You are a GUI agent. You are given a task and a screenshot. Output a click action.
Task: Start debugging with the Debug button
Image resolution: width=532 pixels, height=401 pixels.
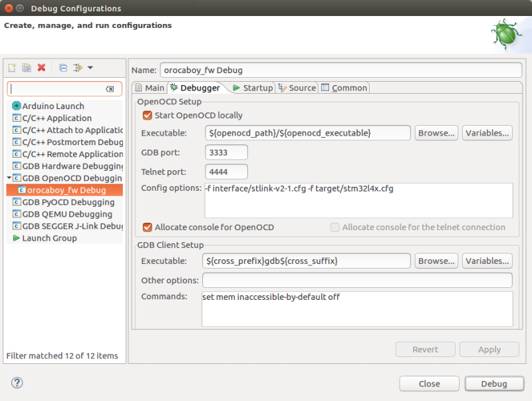(494, 384)
